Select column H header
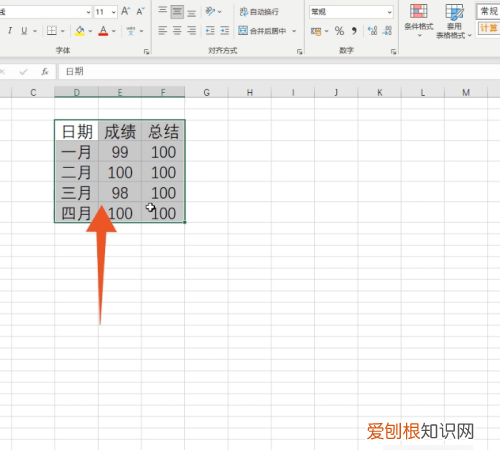Image resolution: width=500 pixels, height=450 pixels. [250, 92]
